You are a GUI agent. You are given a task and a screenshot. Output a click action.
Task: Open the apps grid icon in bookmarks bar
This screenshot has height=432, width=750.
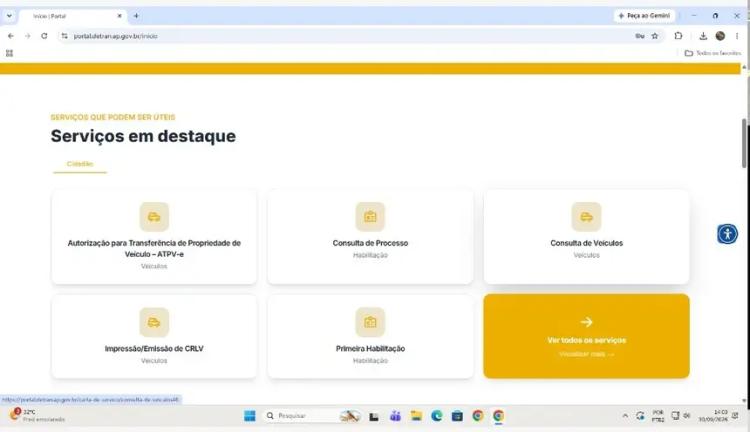(x=10, y=53)
